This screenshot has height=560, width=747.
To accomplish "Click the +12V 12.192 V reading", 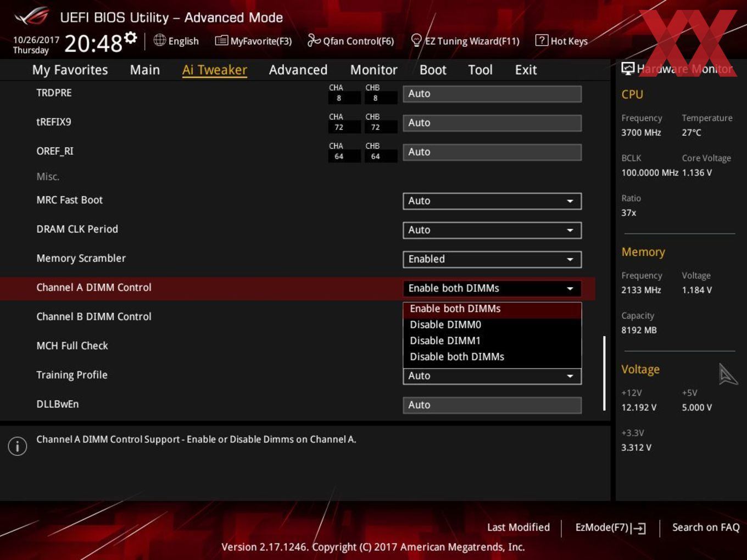I will [639, 408].
